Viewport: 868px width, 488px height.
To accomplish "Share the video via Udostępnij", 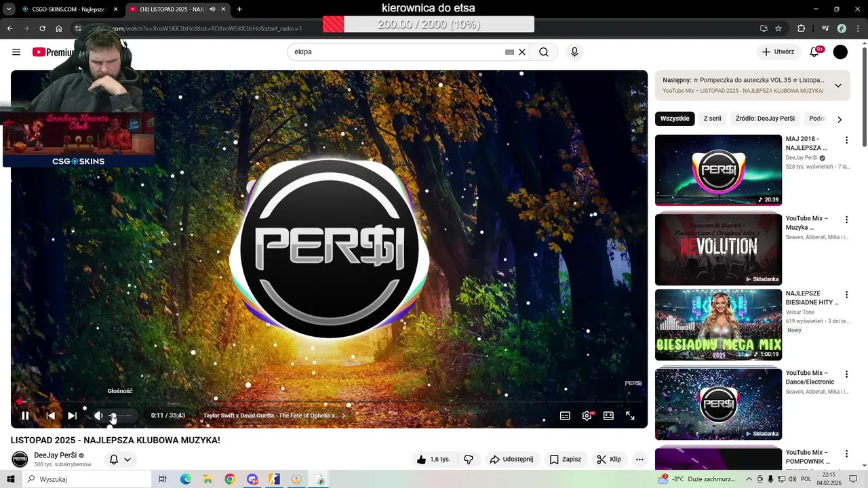I will [512, 459].
